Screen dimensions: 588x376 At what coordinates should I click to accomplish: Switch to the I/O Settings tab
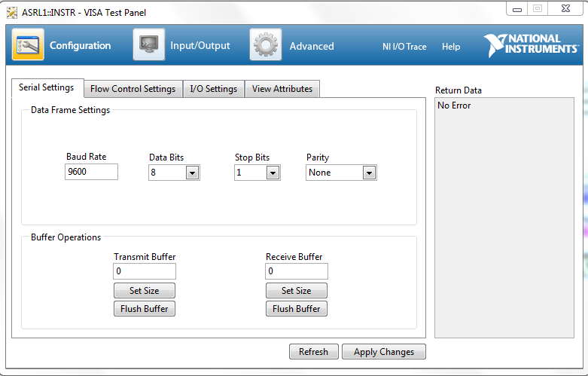[214, 89]
